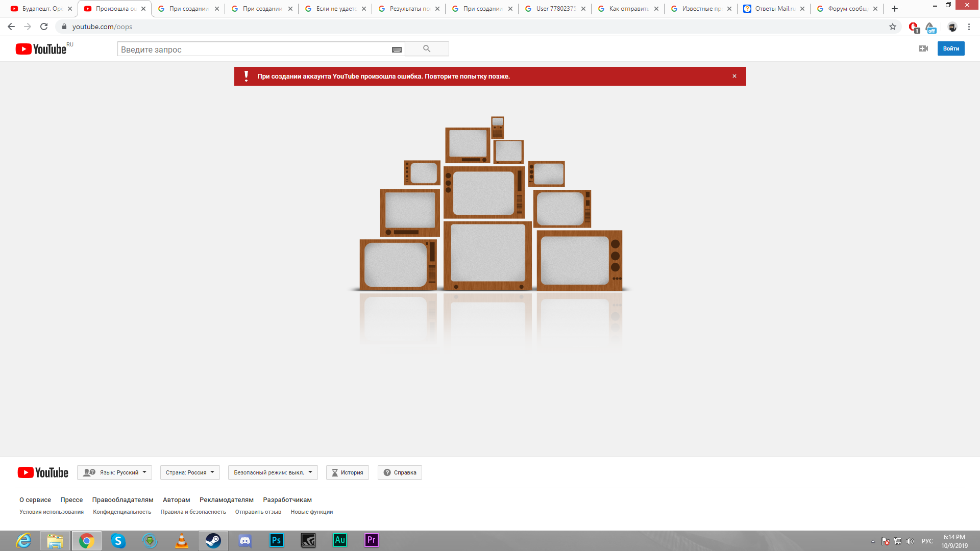The height and width of the screenshot is (551, 980).
Task: Open Steam from the taskbar
Action: click(x=213, y=540)
